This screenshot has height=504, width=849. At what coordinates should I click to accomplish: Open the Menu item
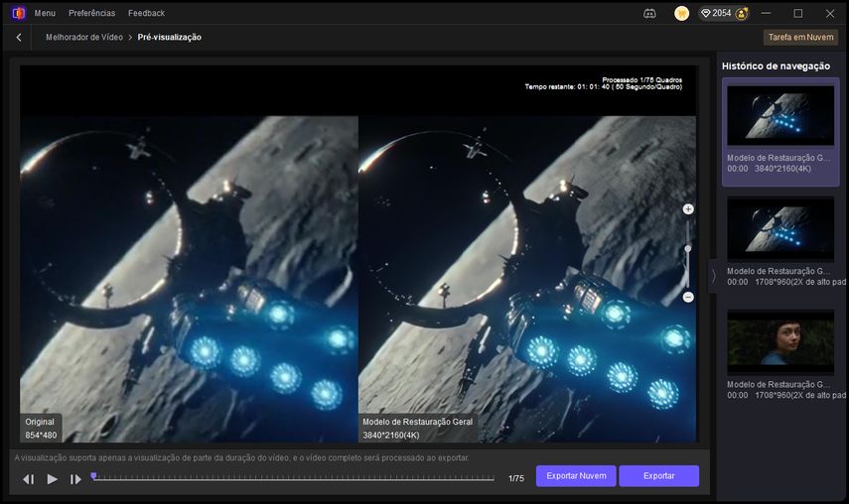[x=45, y=13]
